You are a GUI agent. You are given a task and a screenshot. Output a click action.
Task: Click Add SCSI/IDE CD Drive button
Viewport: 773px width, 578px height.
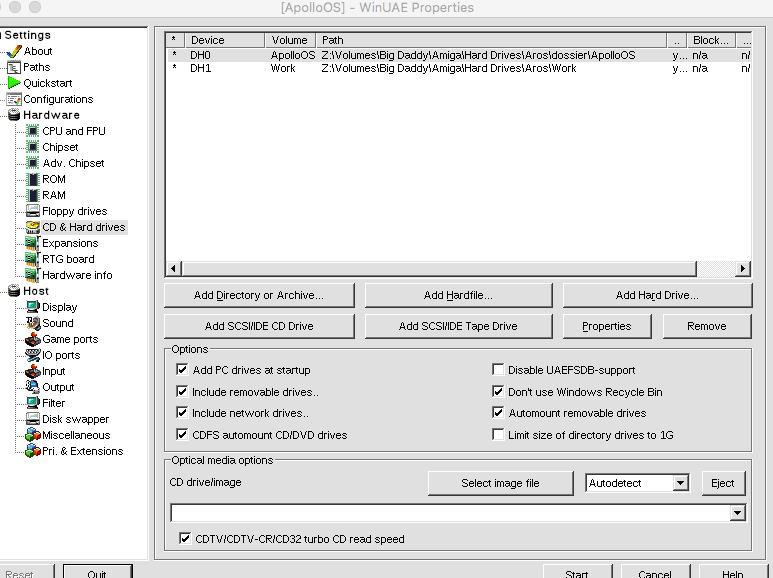pos(259,326)
